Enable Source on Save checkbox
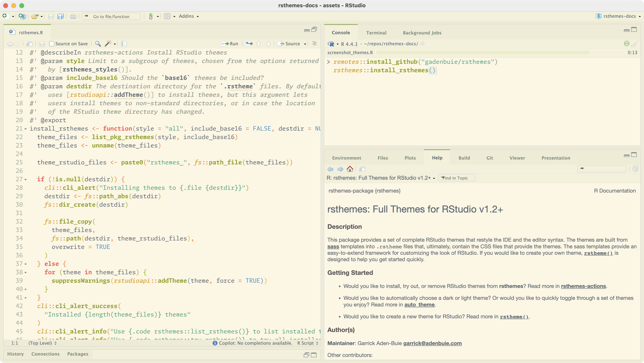The image size is (644, 363). pyautogui.click(x=52, y=44)
